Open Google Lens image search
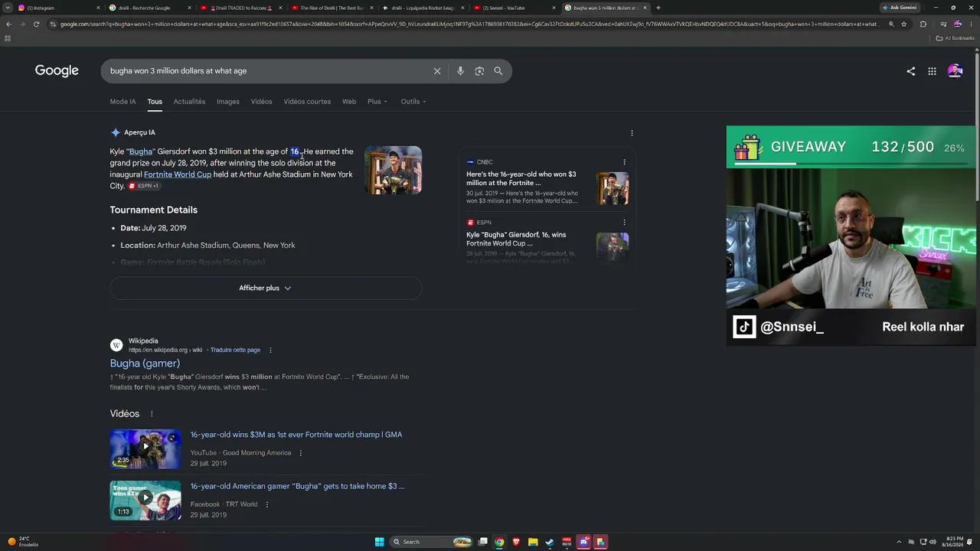 (x=479, y=71)
